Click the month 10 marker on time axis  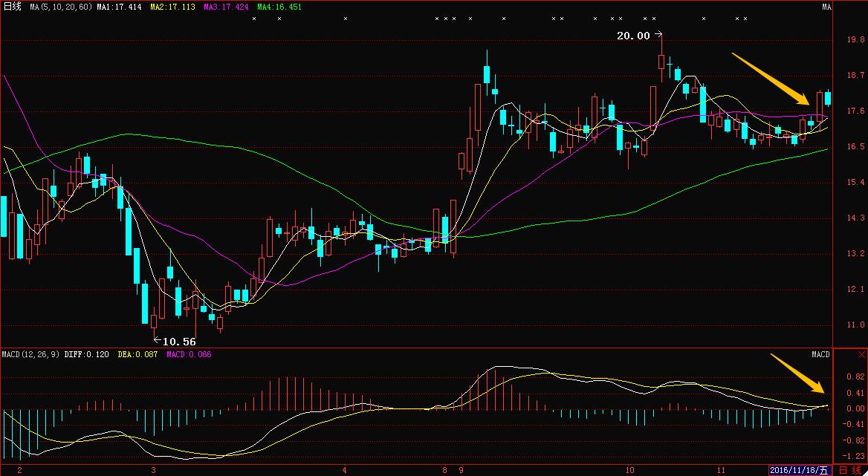click(629, 470)
